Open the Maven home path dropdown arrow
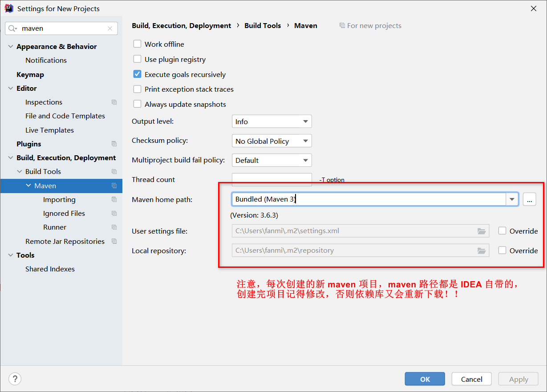This screenshot has width=547, height=392. tap(512, 199)
